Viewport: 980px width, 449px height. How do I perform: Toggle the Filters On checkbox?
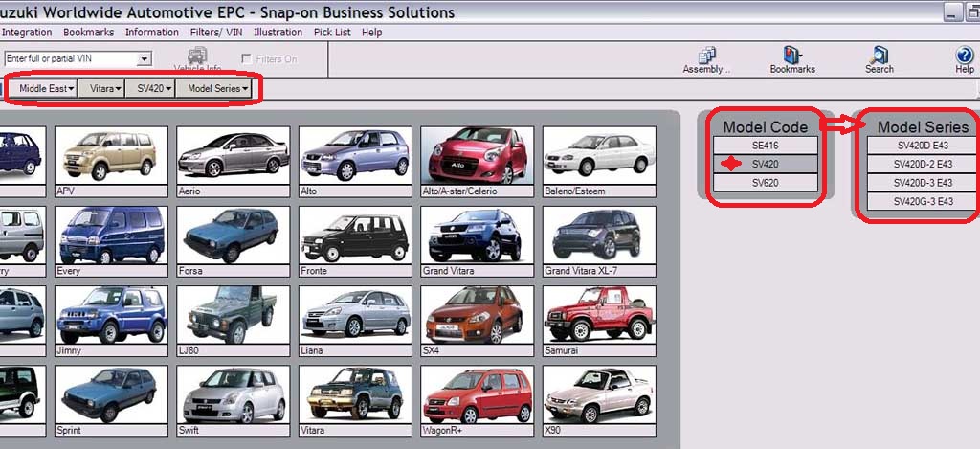[x=247, y=59]
